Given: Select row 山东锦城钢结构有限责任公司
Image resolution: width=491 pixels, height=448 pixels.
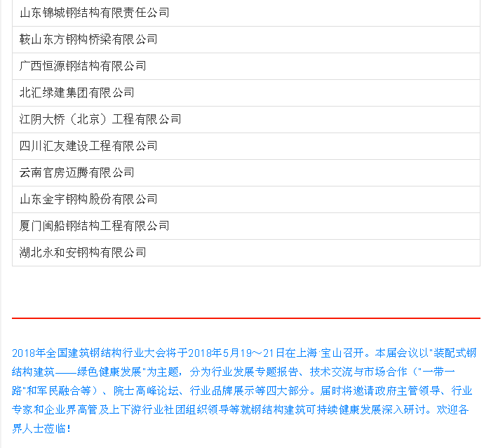Looking at the screenshot, I should (x=245, y=13).
